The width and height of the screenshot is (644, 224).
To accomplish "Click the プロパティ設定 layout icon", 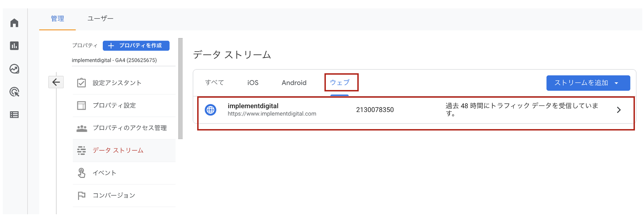I will pyautogui.click(x=81, y=105).
